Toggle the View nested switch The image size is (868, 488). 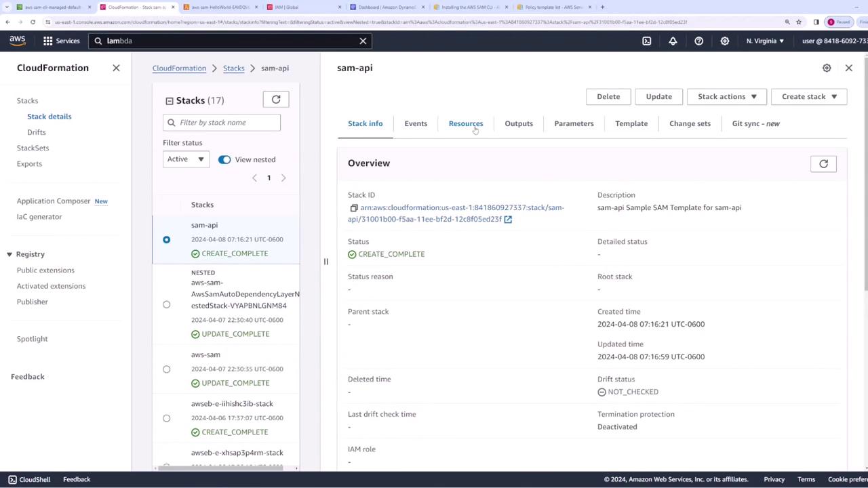pos(224,159)
